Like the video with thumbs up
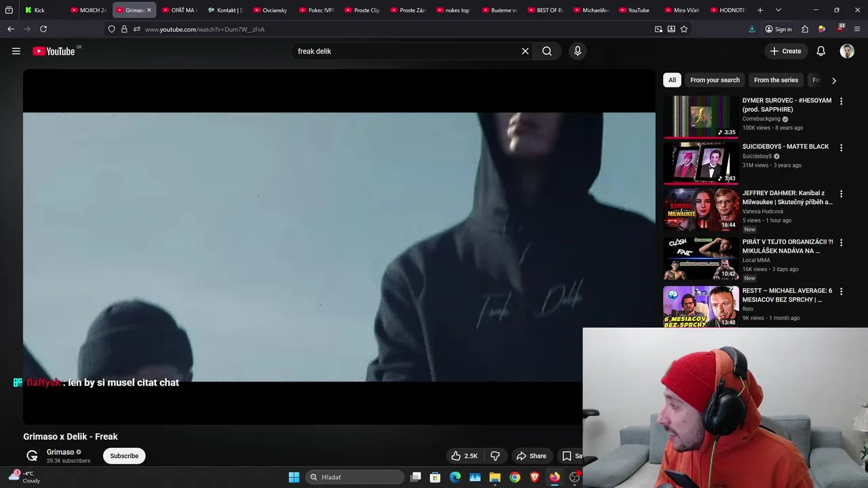The height and width of the screenshot is (488, 868). pos(465,456)
